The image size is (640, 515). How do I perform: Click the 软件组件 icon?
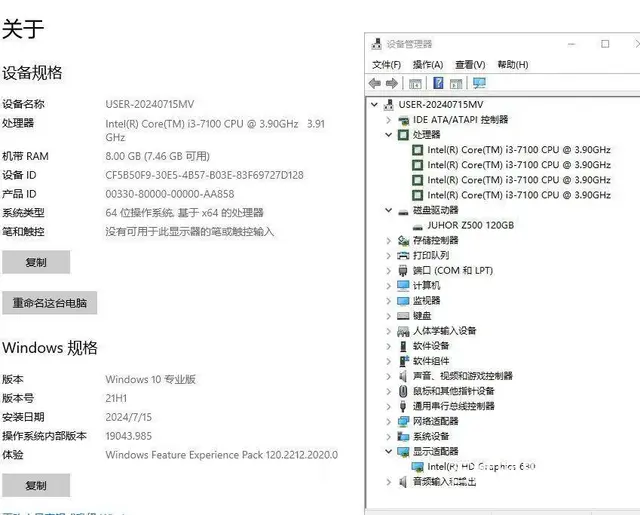(404, 361)
